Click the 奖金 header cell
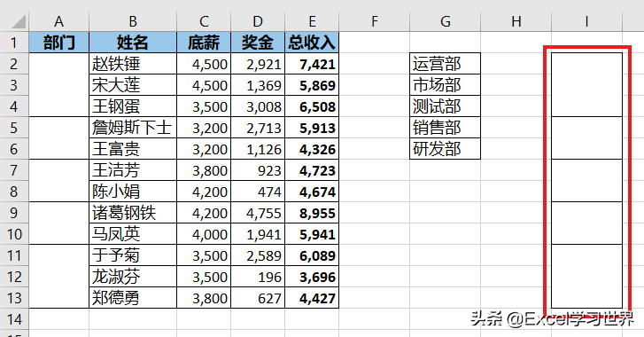644x337 pixels. pyautogui.click(x=258, y=43)
